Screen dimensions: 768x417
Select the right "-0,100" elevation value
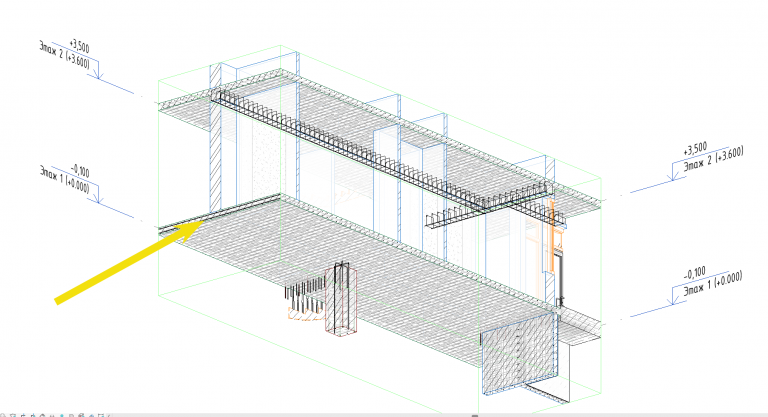(x=696, y=272)
